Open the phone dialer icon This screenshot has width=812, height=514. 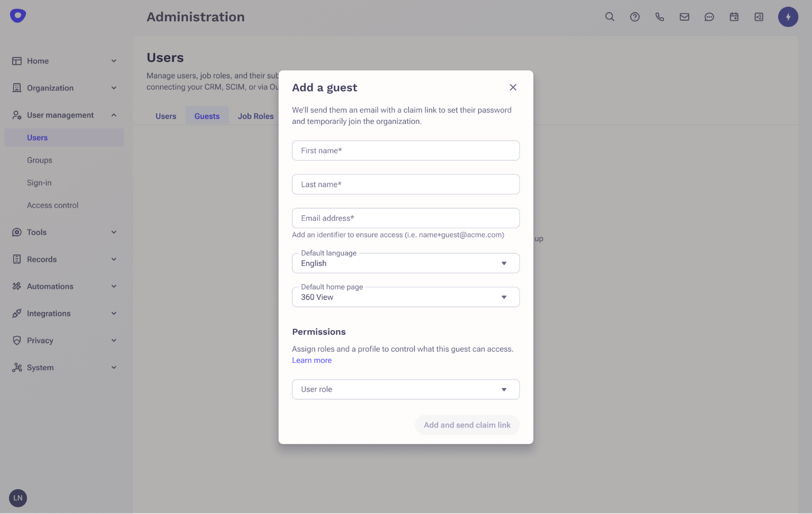(659, 17)
